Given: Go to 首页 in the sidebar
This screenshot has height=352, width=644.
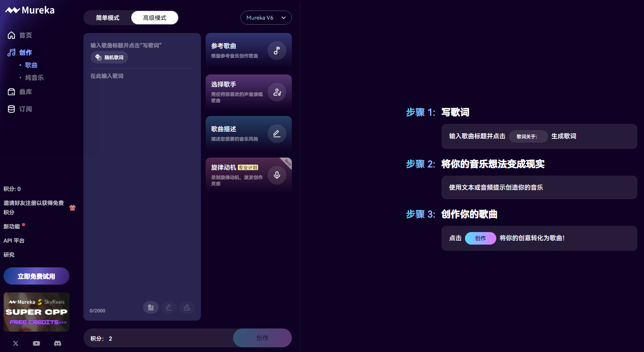Looking at the screenshot, I should (x=25, y=35).
